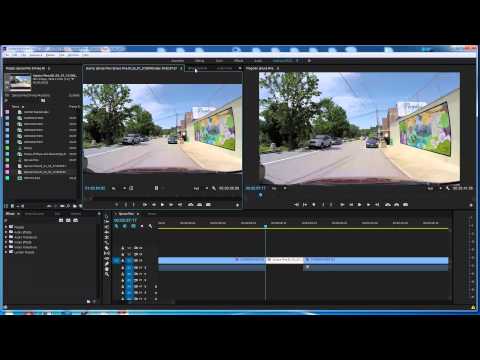
Task: Export frame from Source monitor
Action: 208,204
